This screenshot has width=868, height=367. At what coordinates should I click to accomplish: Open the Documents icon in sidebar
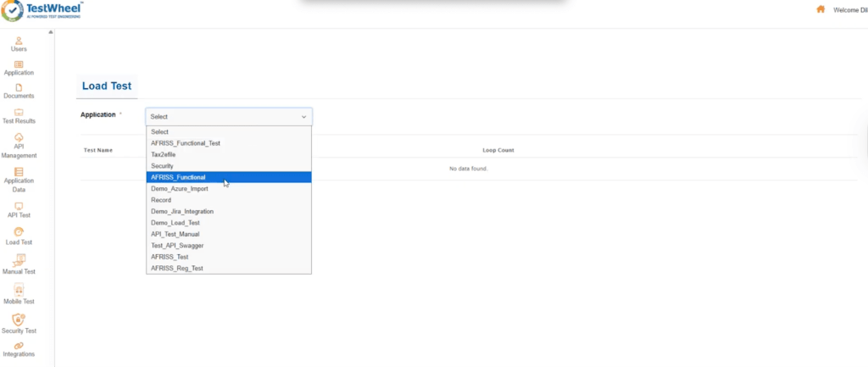[19, 87]
